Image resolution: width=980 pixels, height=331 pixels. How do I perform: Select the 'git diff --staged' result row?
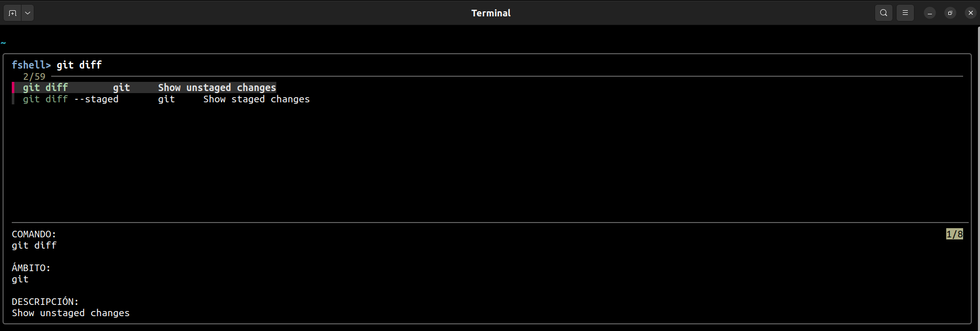tap(161, 99)
